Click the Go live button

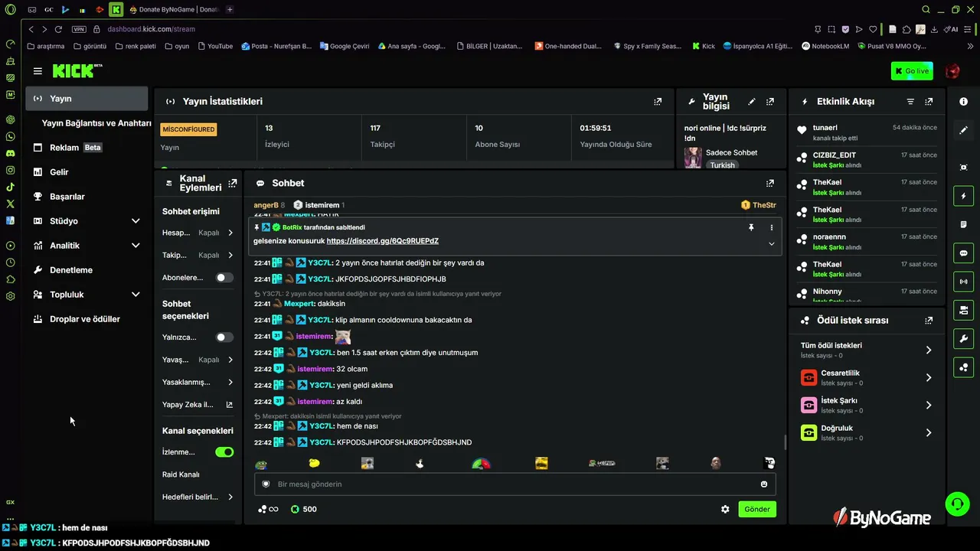point(912,71)
